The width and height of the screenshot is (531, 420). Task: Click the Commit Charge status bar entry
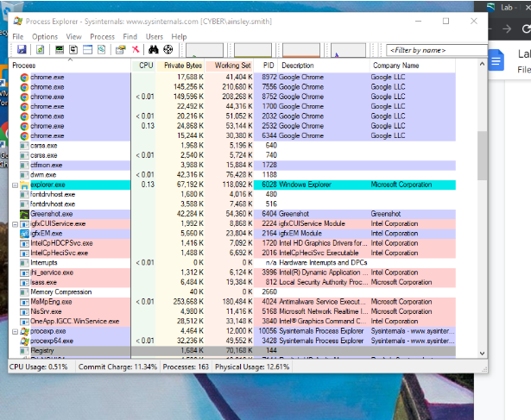click(117, 367)
